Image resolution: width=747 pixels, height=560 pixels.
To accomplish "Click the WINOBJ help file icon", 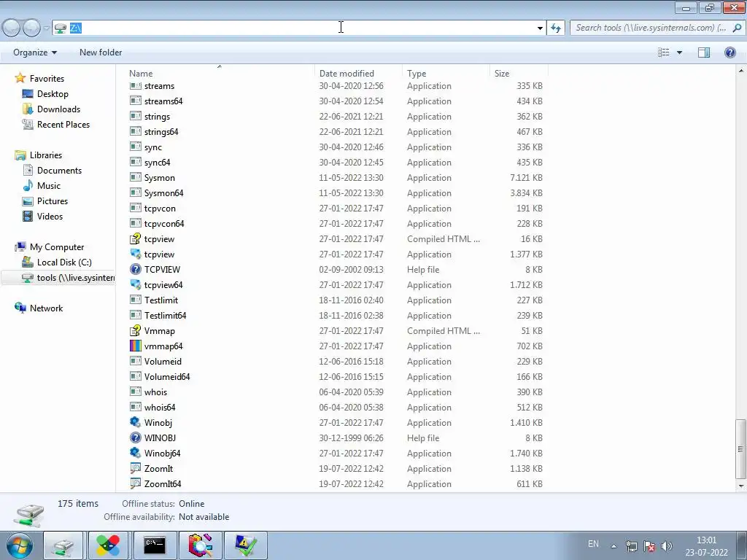I will tap(136, 438).
